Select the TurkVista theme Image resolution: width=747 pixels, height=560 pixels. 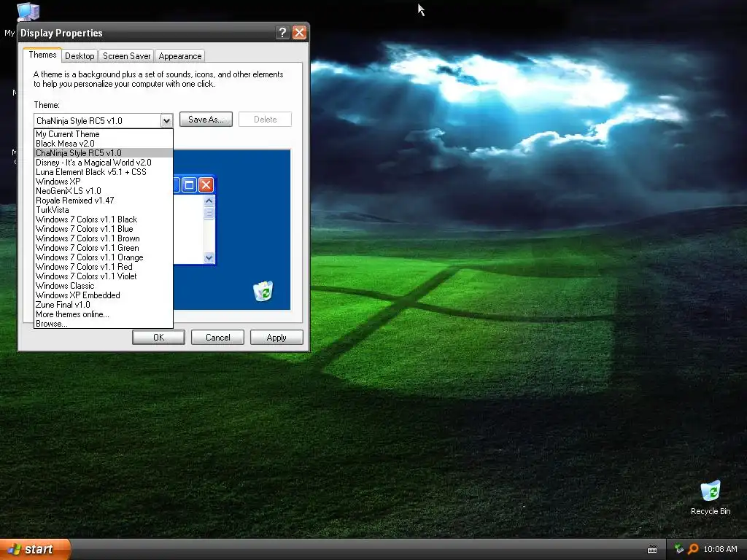click(104, 210)
